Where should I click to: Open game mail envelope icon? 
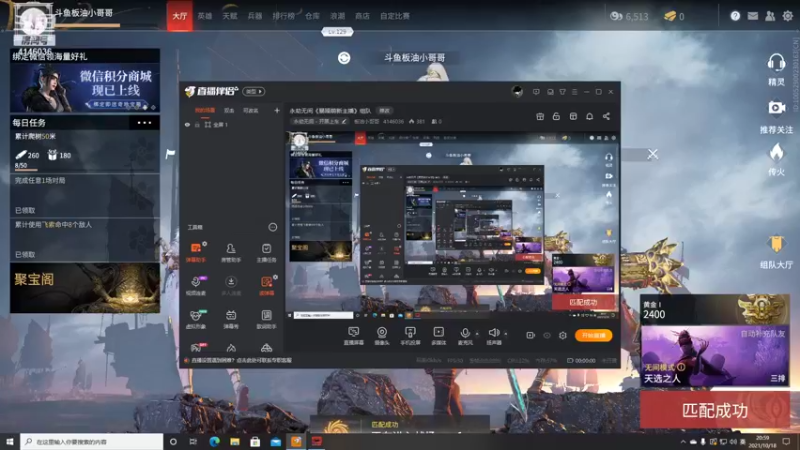(753, 16)
